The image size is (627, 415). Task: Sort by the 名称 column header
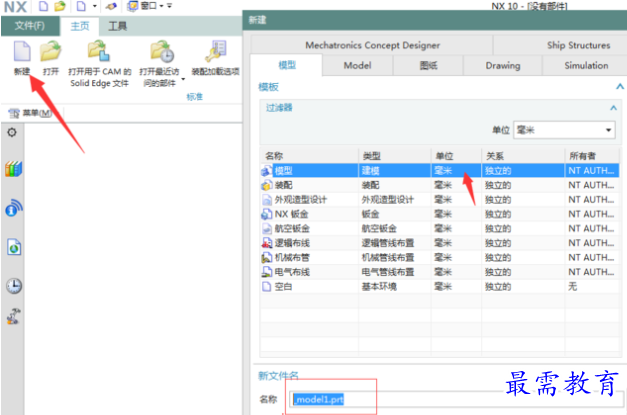click(309, 156)
